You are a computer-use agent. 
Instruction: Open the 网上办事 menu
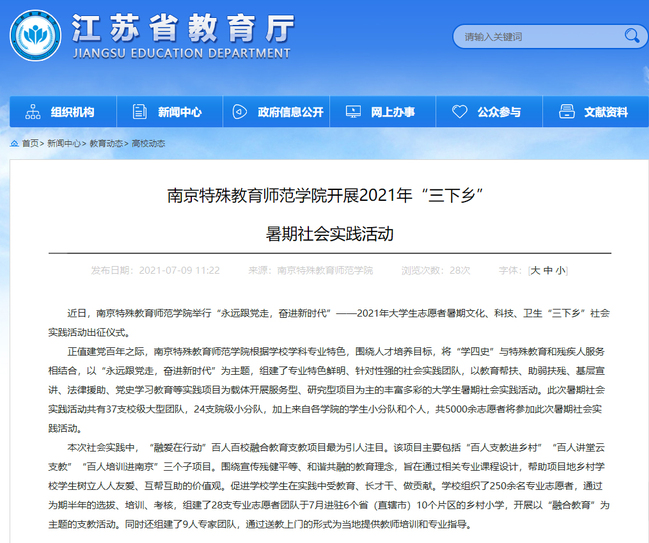pyautogui.click(x=382, y=112)
